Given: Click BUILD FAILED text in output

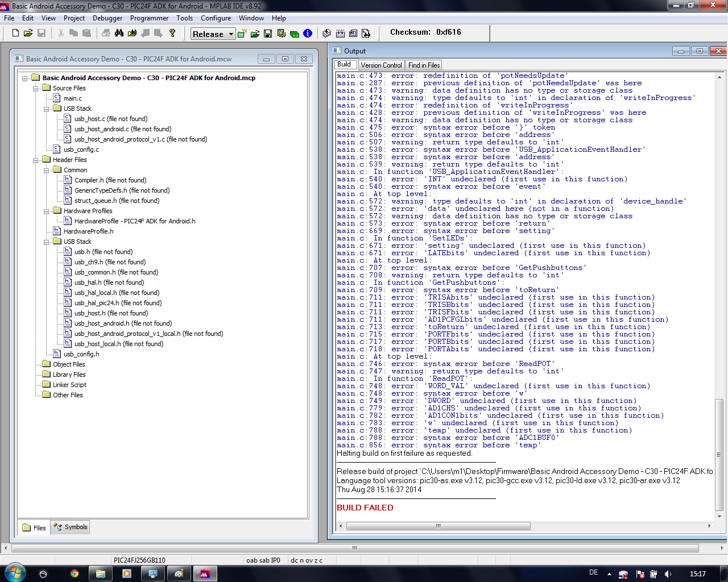Looking at the screenshot, I should [x=365, y=508].
